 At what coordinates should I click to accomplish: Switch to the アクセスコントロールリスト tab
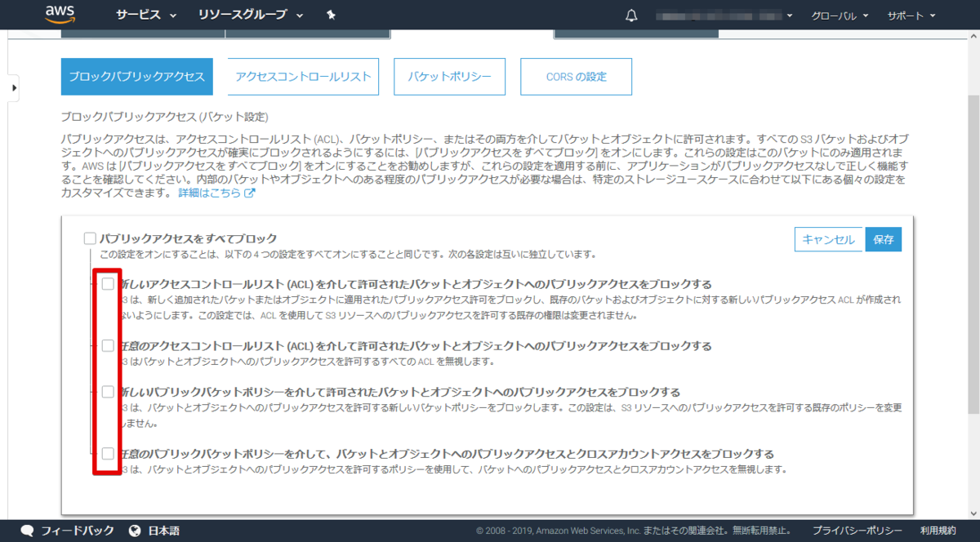tap(303, 76)
